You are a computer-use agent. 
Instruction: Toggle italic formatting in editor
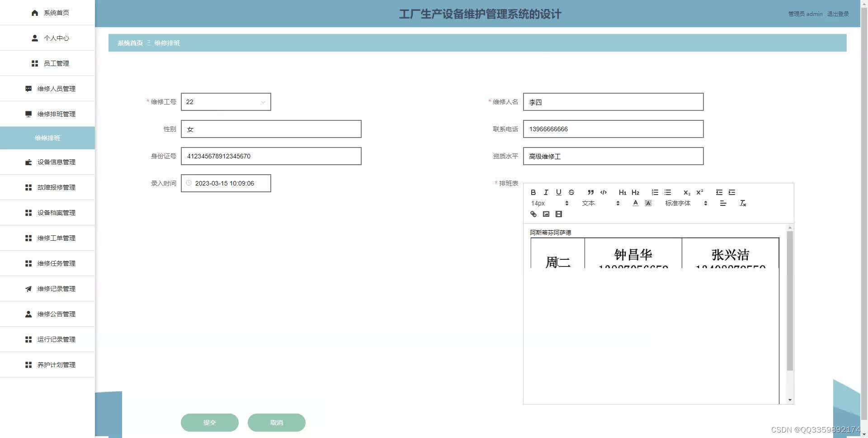pyautogui.click(x=546, y=192)
